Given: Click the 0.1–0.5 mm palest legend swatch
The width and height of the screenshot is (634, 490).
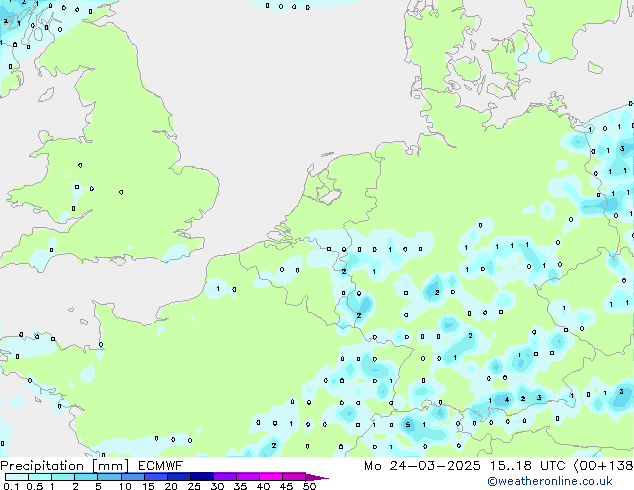Looking at the screenshot, I should pyautogui.click(x=17, y=477).
